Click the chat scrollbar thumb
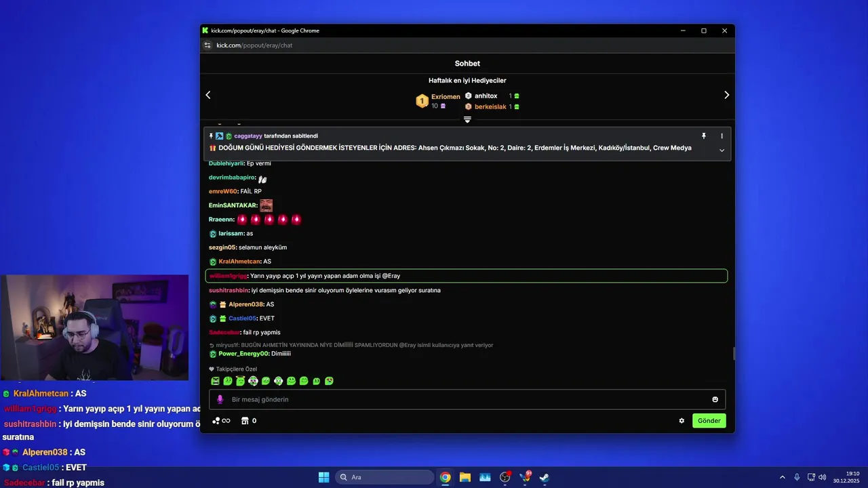Viewport: 868px width, 488px height. pyautogui.click(x=734, y=354)
